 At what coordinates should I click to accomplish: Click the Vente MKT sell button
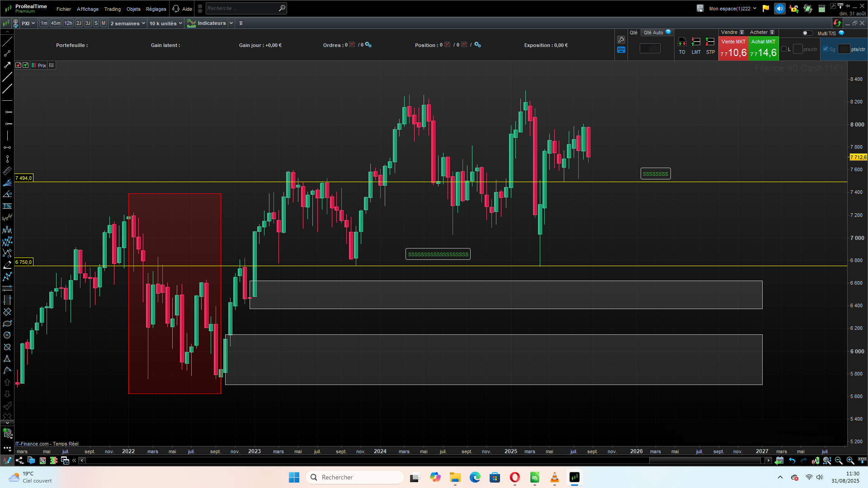(x=733, y=48)
